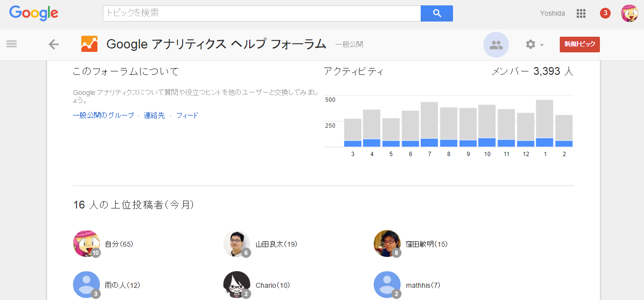
Task: Open the Google apps grid
Action: [x=581, y=14]
